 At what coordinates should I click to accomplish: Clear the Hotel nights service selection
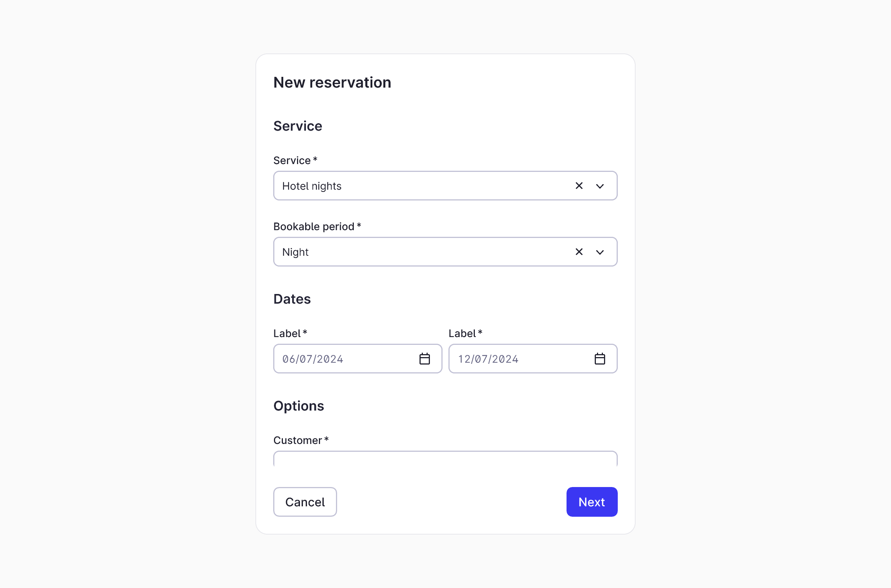(x=579, y=186)
